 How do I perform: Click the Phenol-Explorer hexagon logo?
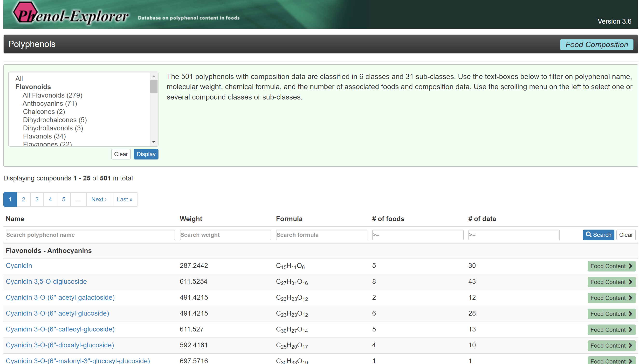25,13
